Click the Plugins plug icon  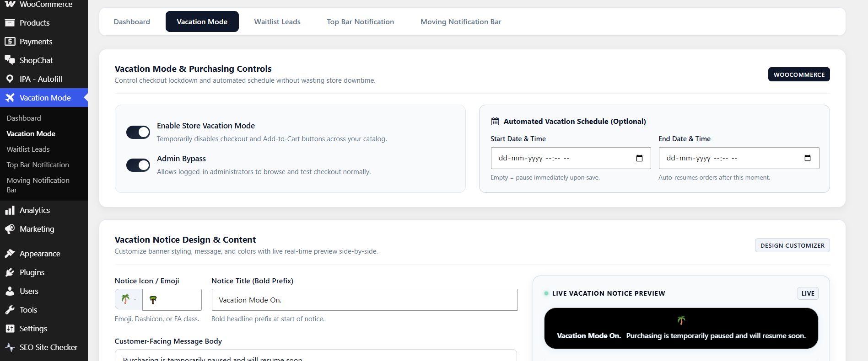10,272
